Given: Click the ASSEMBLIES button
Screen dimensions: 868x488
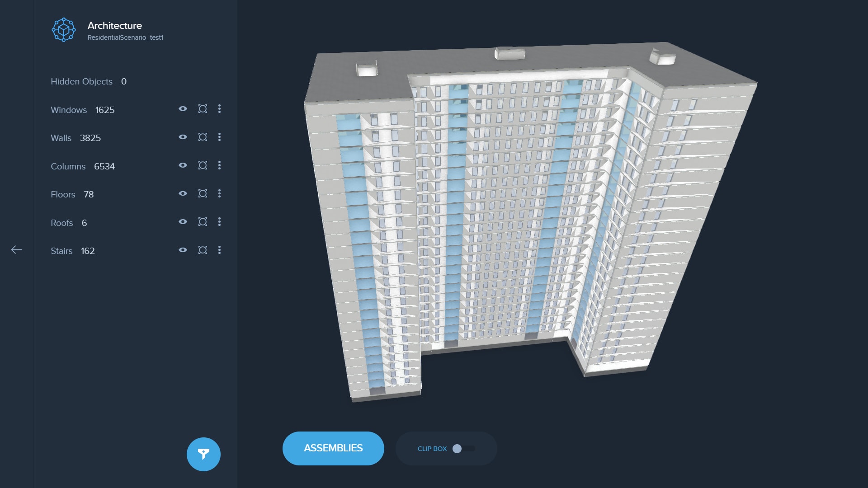Looking at the screenshot, I should (333, 448).
